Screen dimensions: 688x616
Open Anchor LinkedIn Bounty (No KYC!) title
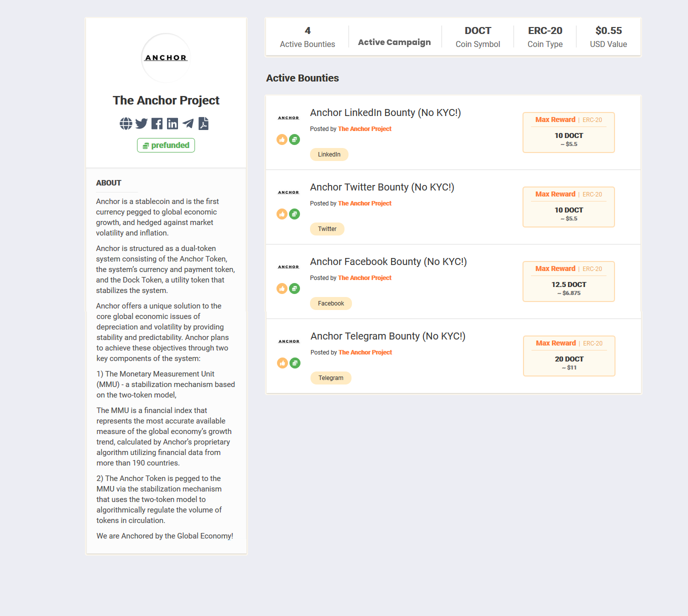coord(385,112)
